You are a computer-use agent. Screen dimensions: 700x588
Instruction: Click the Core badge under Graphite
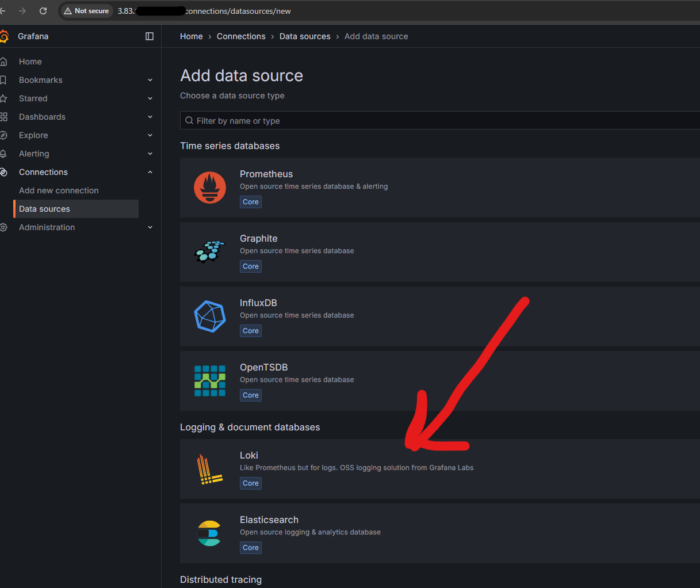[251, 266]
